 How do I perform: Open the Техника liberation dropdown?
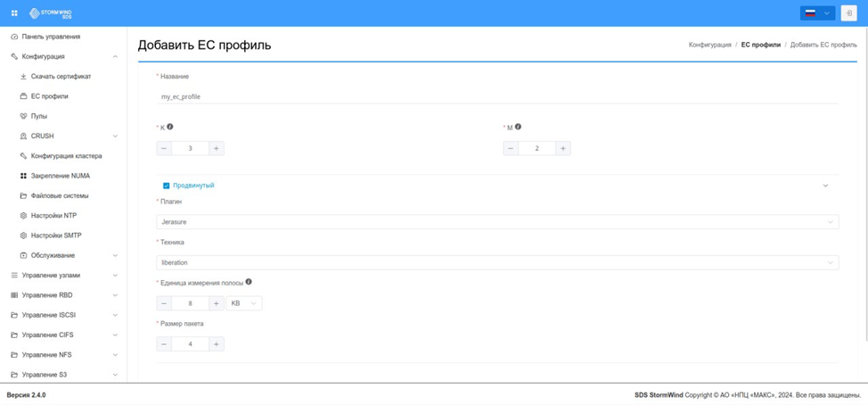(x=497, y=262)
